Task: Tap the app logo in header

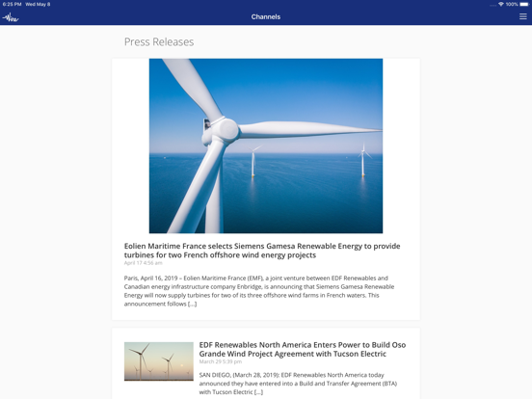Action: (11, 17)
